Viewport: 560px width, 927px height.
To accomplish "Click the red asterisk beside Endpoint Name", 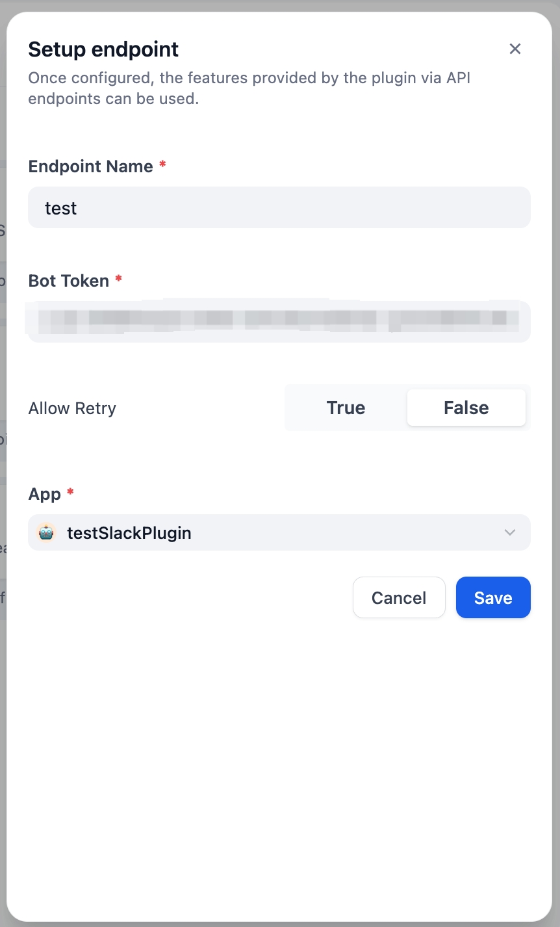I will [160, 166].
